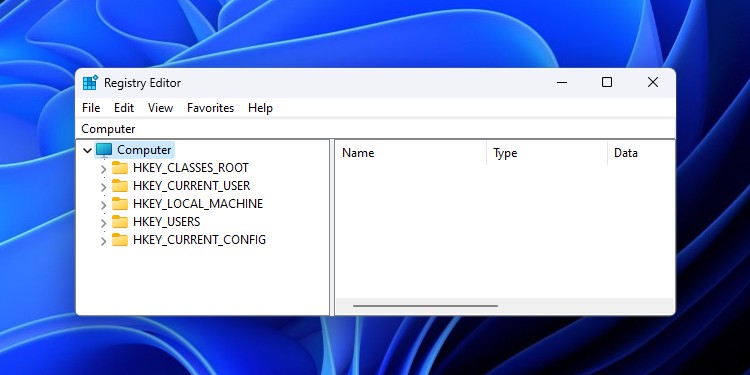Click the horizontal scrollbar thumb in values pane
This screenshot has height=375, width=750.
point(425,306)
